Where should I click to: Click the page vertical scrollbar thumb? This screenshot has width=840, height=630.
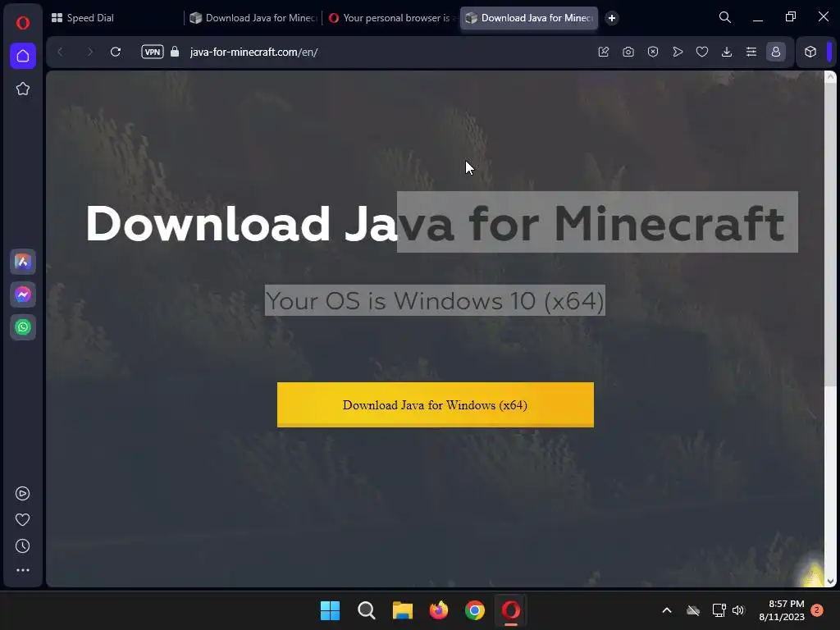click(x=830, y=234)
